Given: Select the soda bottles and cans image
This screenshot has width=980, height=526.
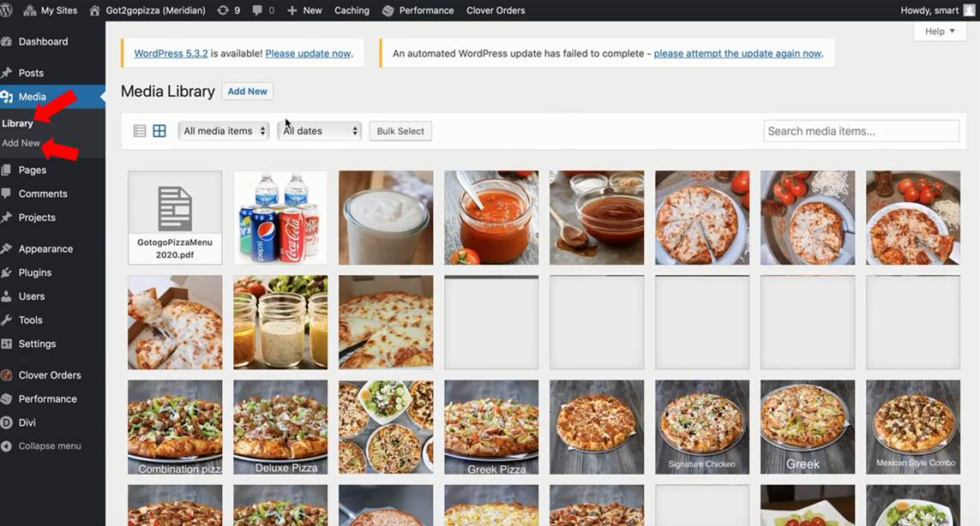Looking at the screenshot, I should pos(280,218).
